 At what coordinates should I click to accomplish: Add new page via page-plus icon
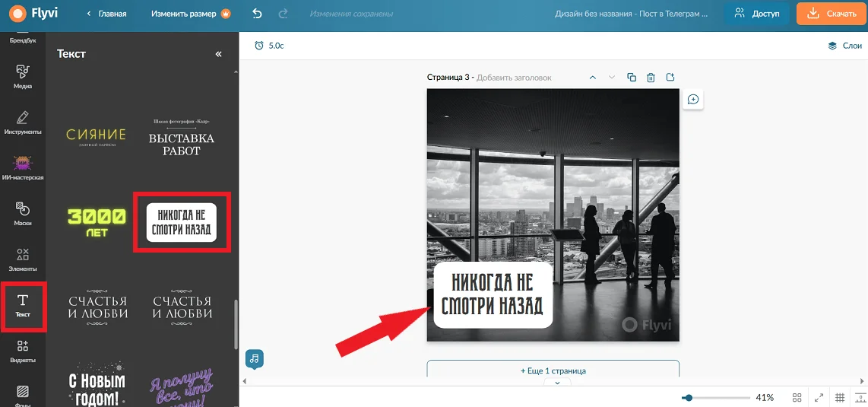[x=670, y=78]
